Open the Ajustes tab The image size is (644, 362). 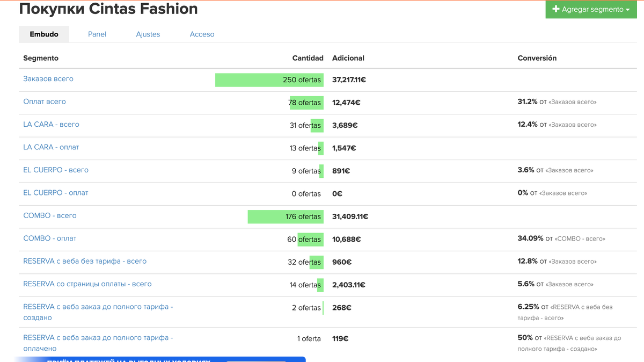[148, 34]
